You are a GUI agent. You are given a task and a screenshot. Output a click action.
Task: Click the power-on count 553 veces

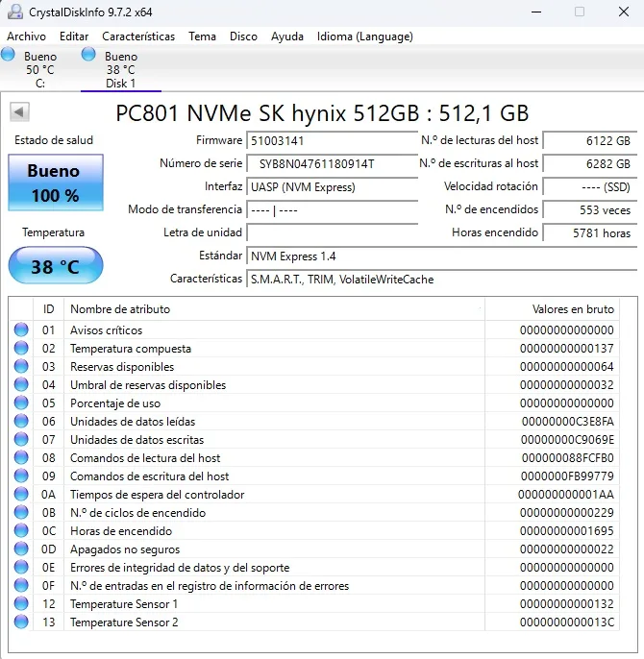coord(590,209)
